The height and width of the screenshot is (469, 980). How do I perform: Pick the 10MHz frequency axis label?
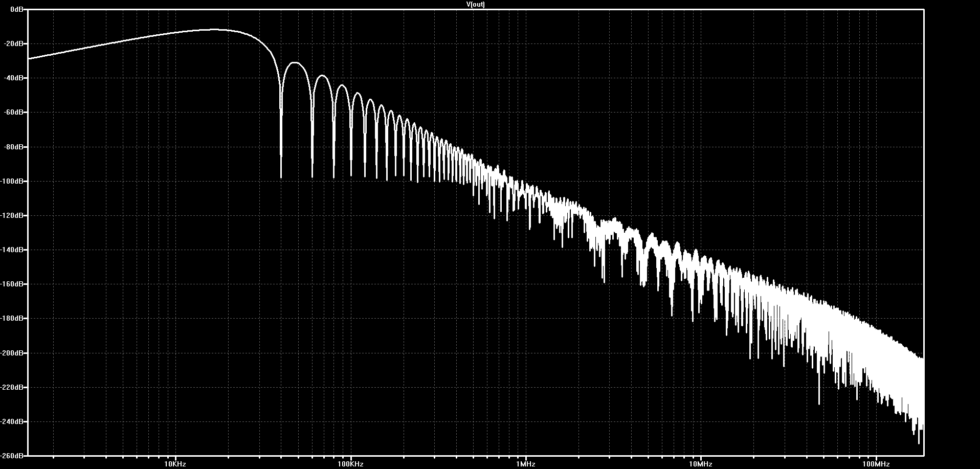pyautogui.click(x=701, y=464)
